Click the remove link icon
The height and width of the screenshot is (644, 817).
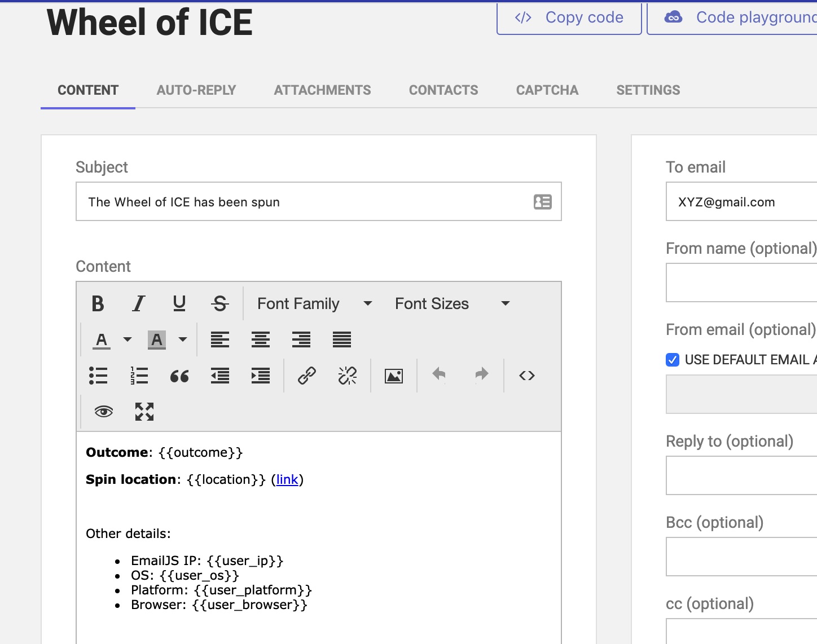(347, 376)
